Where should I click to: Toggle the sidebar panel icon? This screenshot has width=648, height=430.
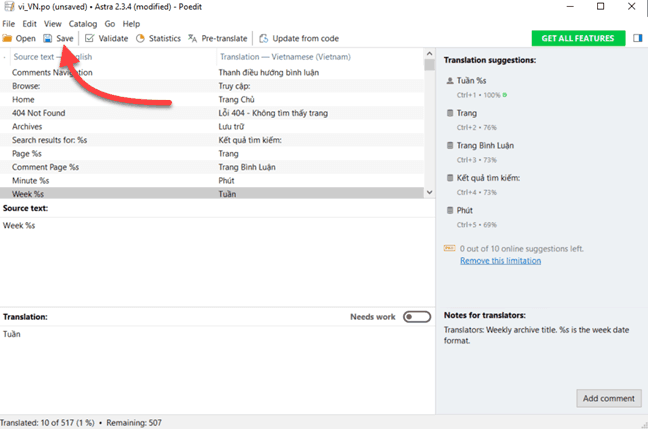(637, 38)
